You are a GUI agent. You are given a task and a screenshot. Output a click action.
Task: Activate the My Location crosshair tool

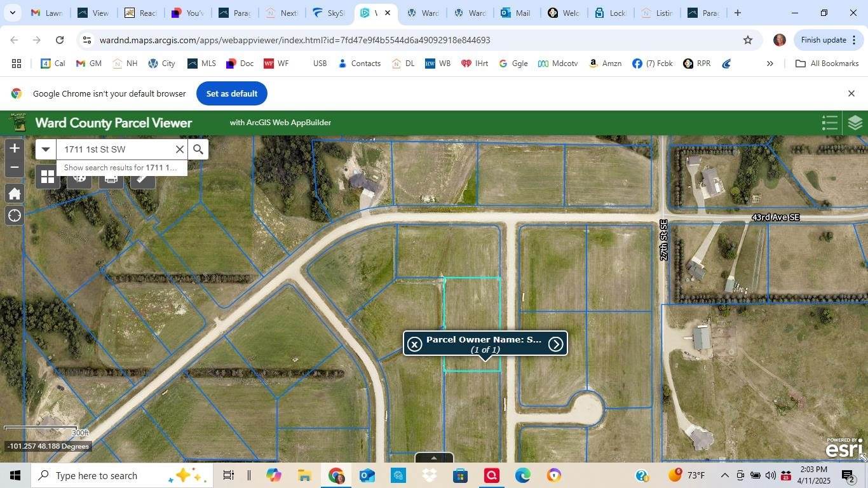(14, 215)
